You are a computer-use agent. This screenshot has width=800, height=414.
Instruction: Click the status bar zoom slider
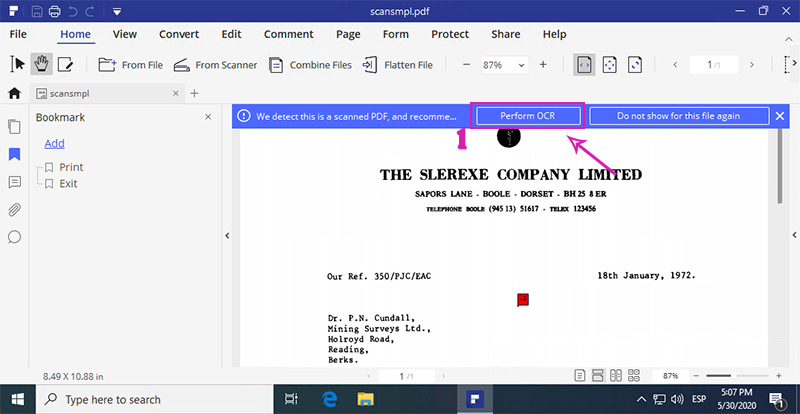point(732,376)
